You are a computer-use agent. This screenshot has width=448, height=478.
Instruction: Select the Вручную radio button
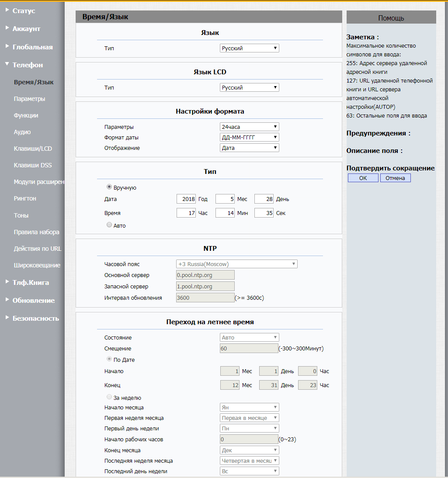tap(109, 187)
